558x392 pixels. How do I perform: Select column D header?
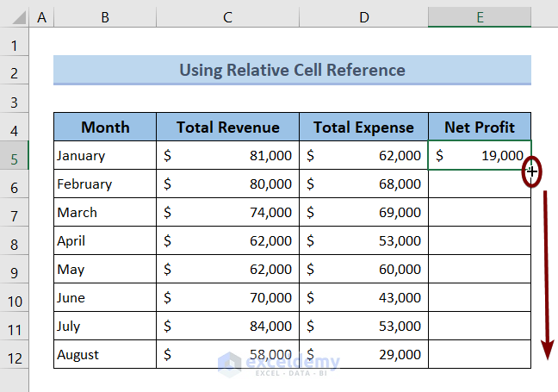coord(363,16)
